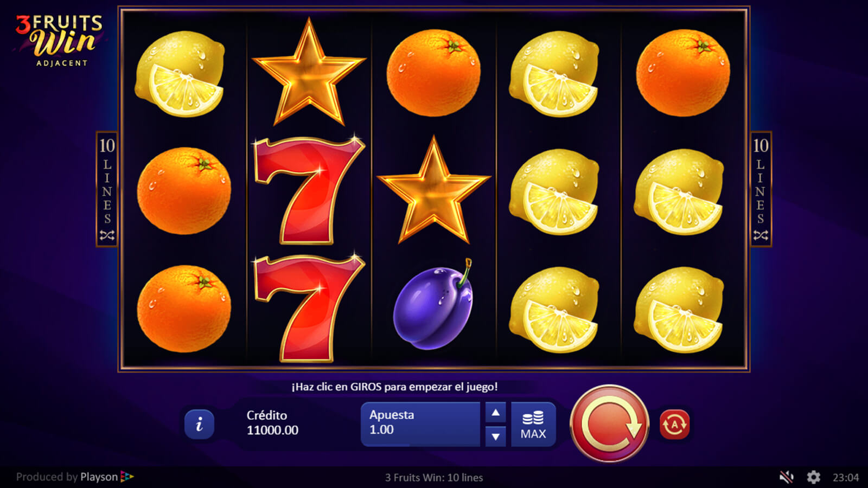868x488 pixels.
Task: Click the bottom red seven symbol
Action: pyautogui.click(x=308, y=307)
